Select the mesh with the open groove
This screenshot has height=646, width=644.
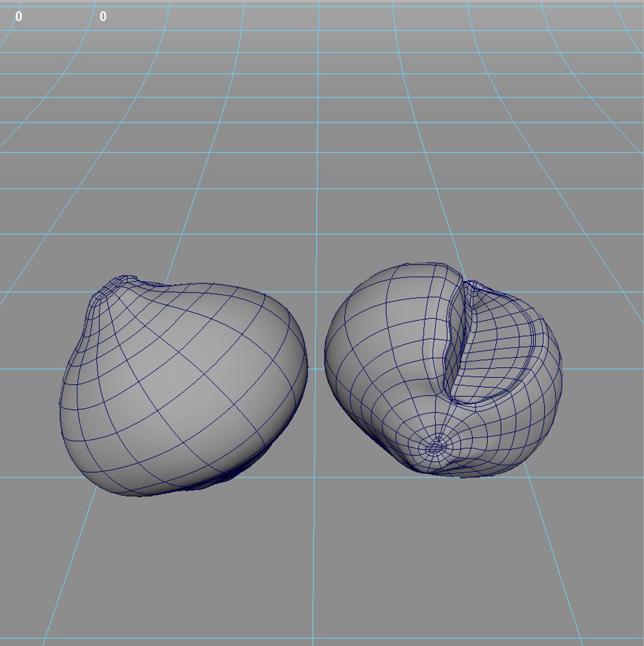click(x=443, y=370)
